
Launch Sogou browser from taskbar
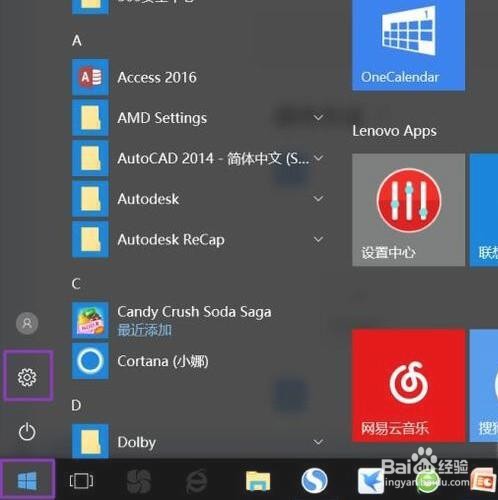coord(314,481)
